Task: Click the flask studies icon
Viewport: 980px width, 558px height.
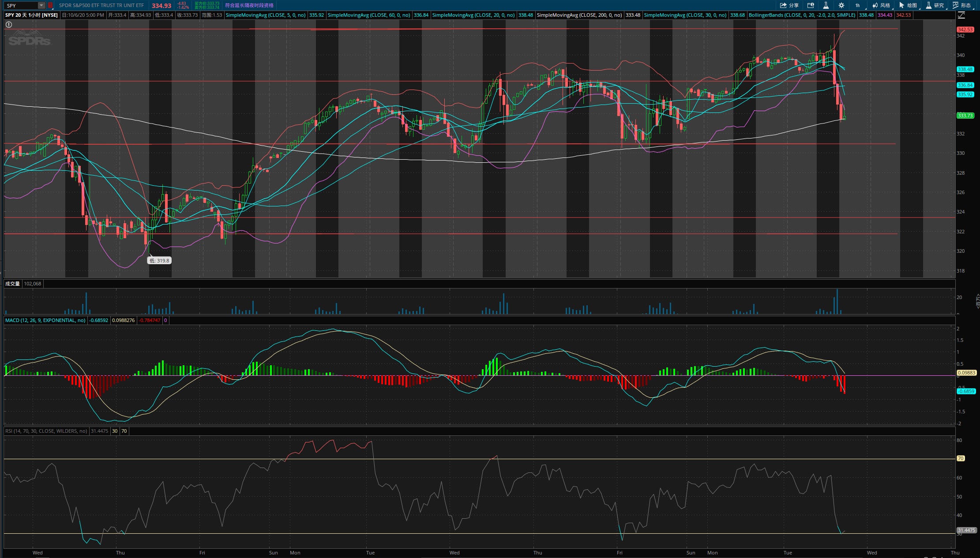Action: tap(826, 5)
